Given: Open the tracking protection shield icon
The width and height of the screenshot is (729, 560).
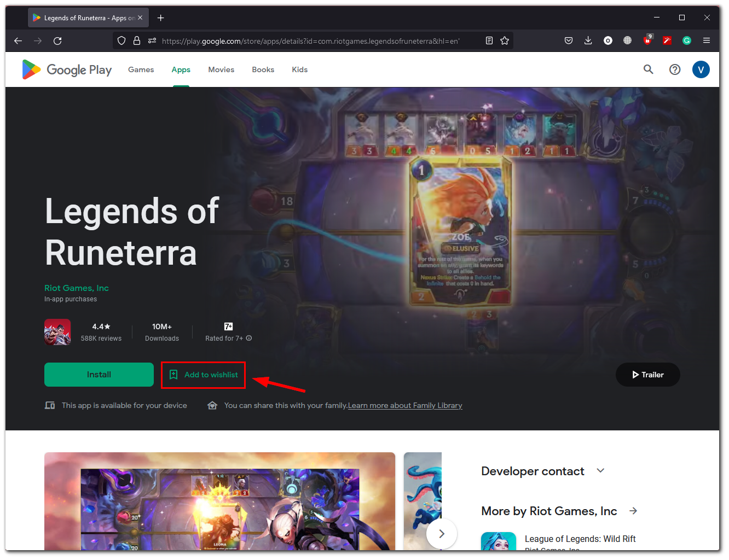Looking at the screenshot, I should click(121, 40).
